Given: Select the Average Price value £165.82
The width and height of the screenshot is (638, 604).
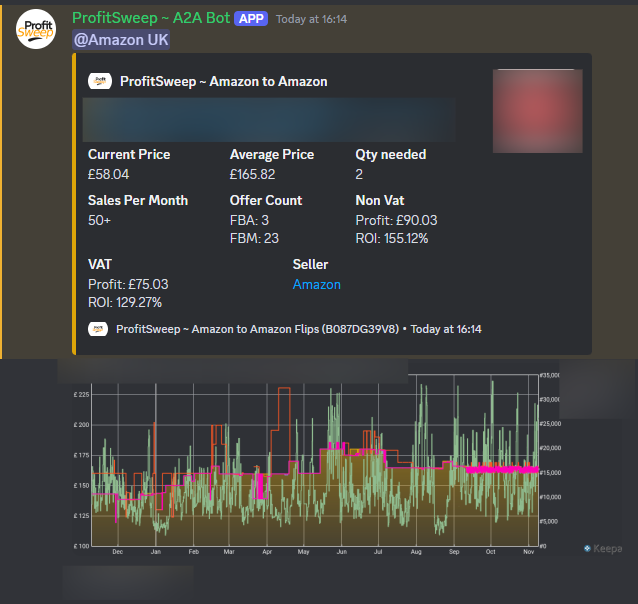Looking at the screenshot, I should [252, 175].
